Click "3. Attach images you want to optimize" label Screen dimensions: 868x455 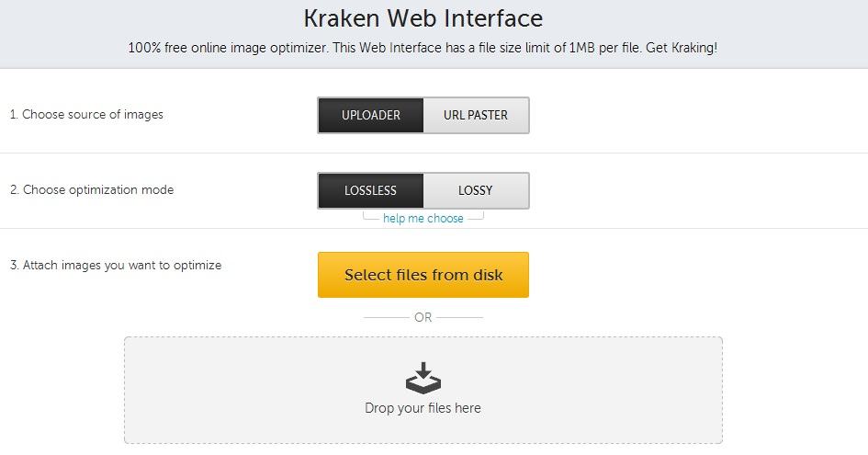click(x=116, y=265)
